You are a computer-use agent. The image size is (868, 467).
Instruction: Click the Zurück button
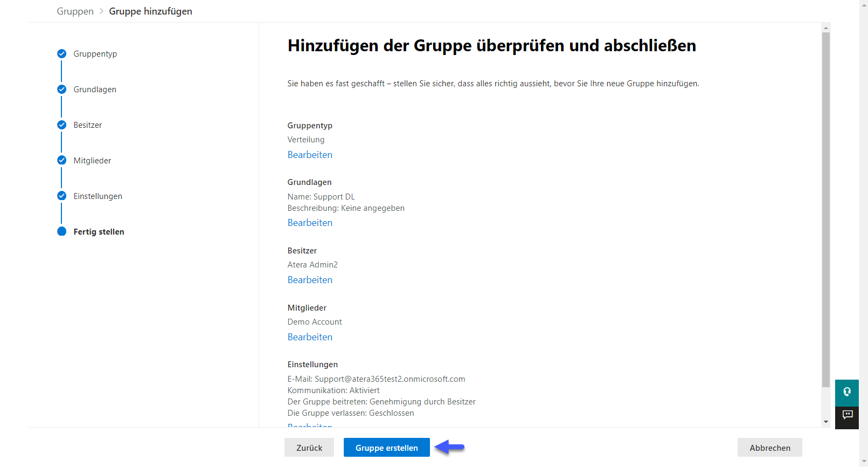309,448
